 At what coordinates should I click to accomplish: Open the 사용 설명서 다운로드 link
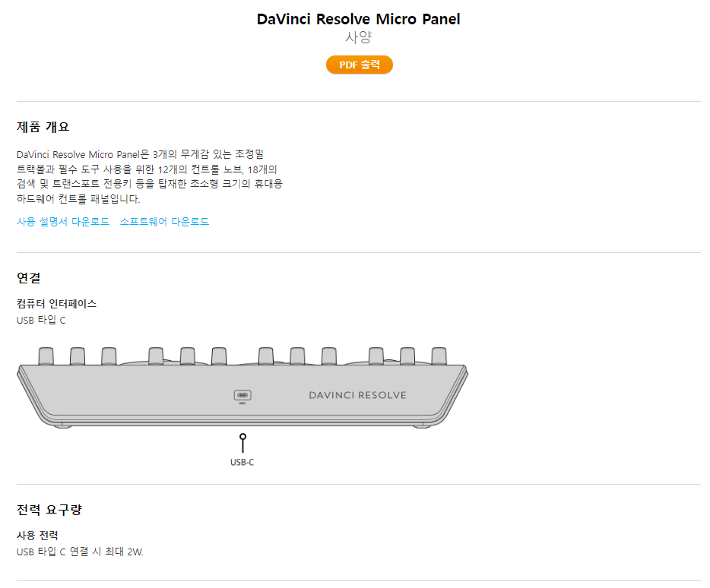(63, 222)
